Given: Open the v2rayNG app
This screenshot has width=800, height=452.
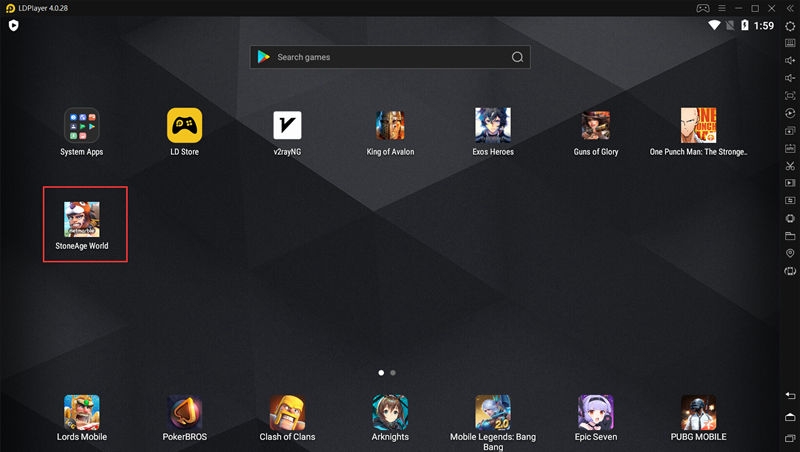Looking at the screenshot, I should 287,125.
